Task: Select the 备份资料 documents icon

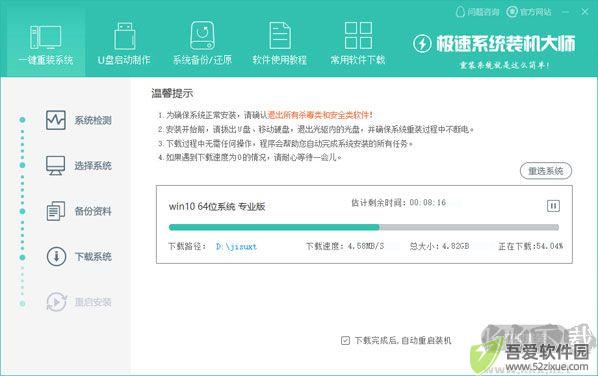Action: (56, 211)
